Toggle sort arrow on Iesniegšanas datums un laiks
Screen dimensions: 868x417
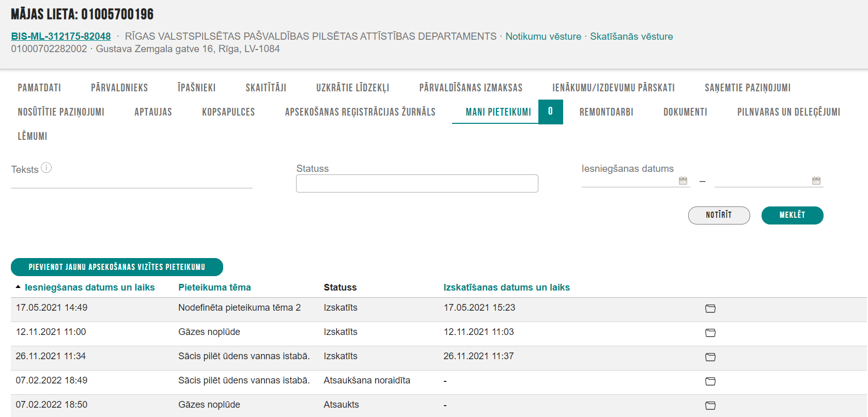(18, 287)
